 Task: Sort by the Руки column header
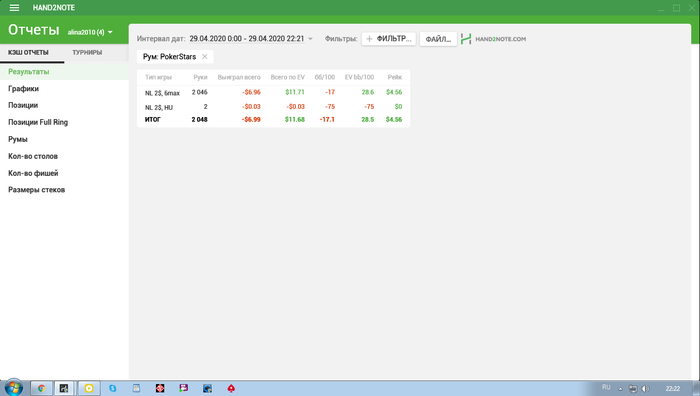tap(200, 77)
